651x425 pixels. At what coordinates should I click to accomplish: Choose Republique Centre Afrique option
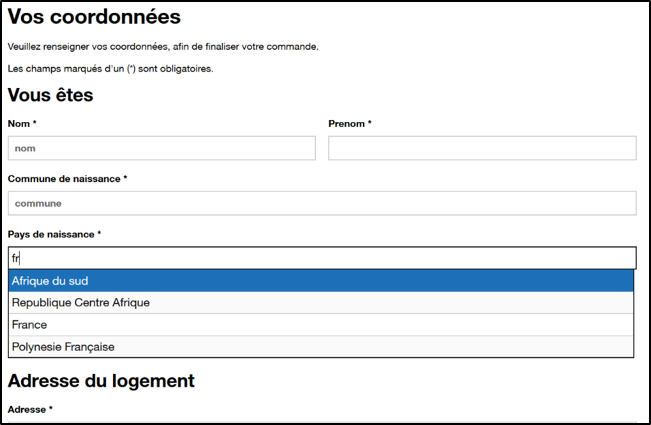tap(321, 302)
